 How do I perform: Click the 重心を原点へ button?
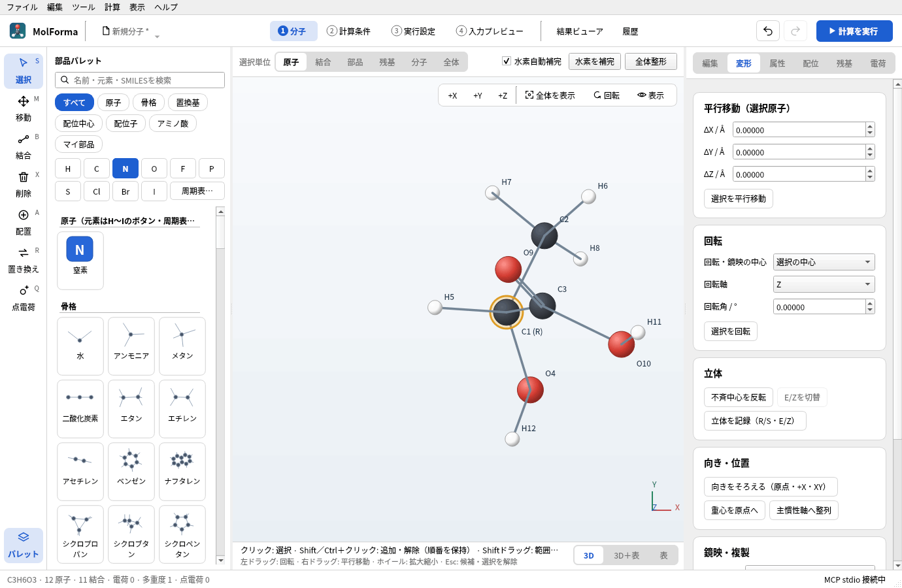pyautogui.click(x=735, y=510)
